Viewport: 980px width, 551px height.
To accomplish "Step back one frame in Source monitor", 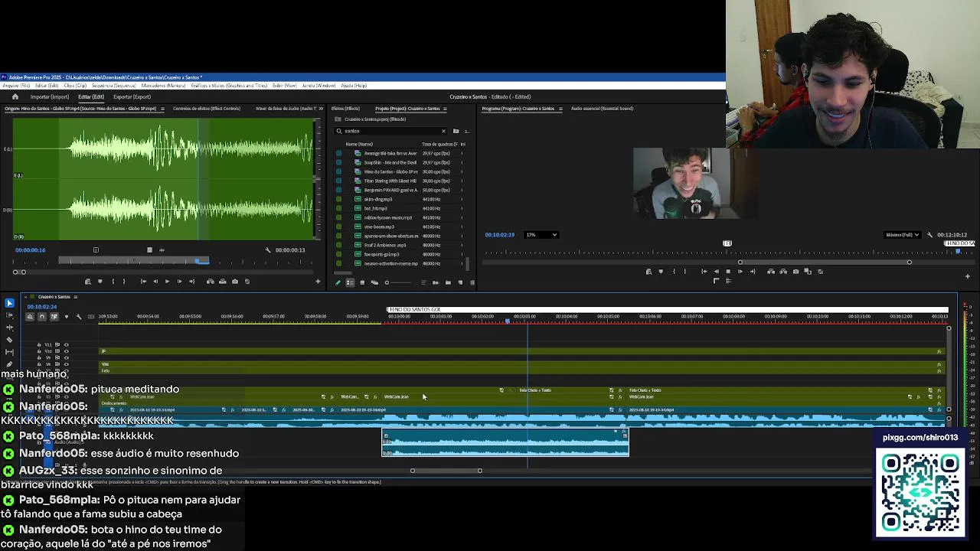I will (x=155, y=282).
